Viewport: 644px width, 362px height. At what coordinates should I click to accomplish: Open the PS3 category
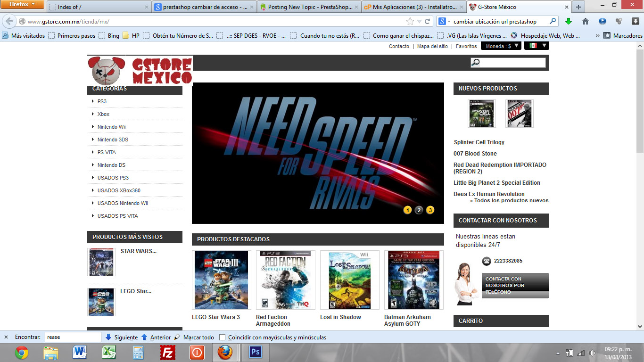pos(102,101)
